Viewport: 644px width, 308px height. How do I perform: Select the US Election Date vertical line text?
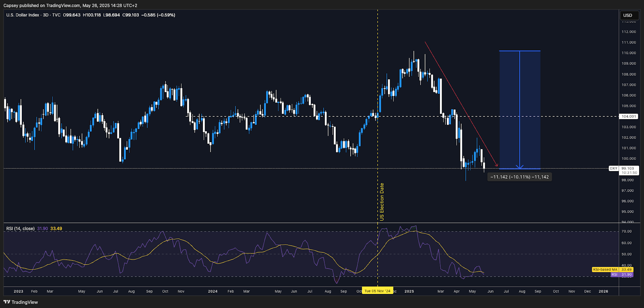[x=382, y=201]
